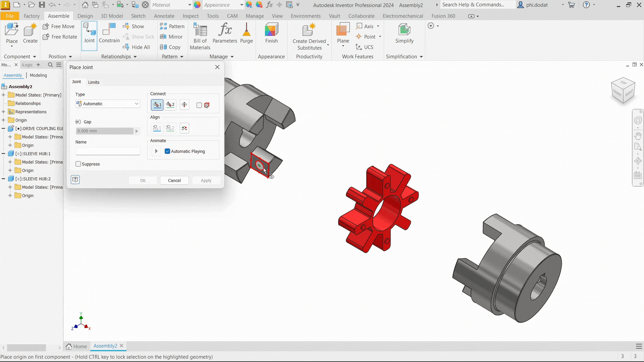Screen dimensions: 644x362
Task: Collapse the SLEEVE HUB:2 tree node
Action: [x=3, y=179]
